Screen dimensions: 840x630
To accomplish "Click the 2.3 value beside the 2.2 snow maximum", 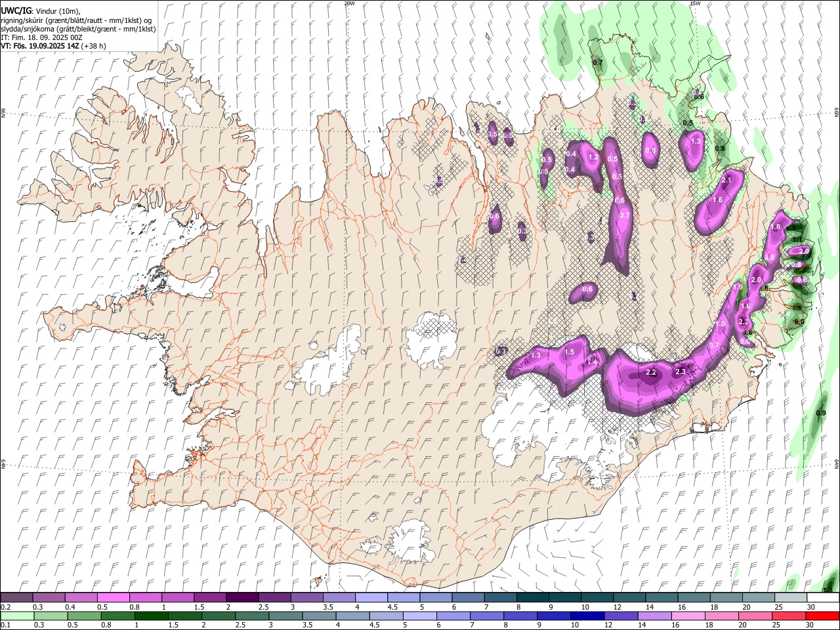I will (680, 371).
